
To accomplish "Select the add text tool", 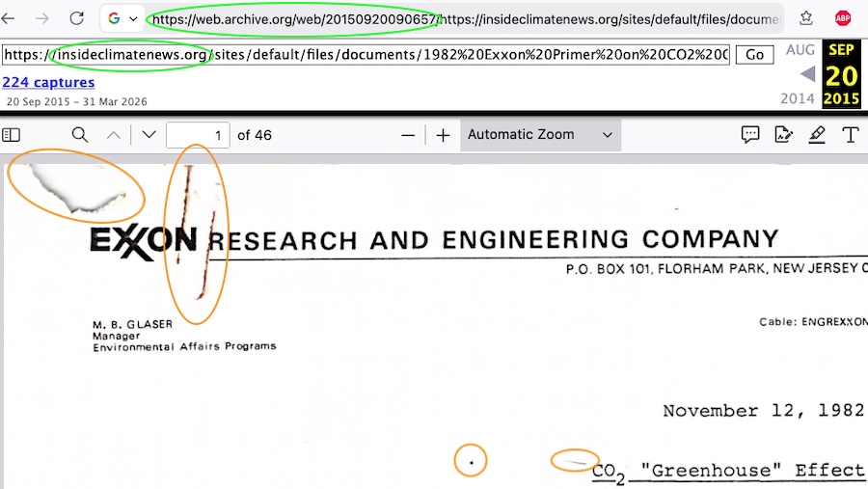I will 851,135.
